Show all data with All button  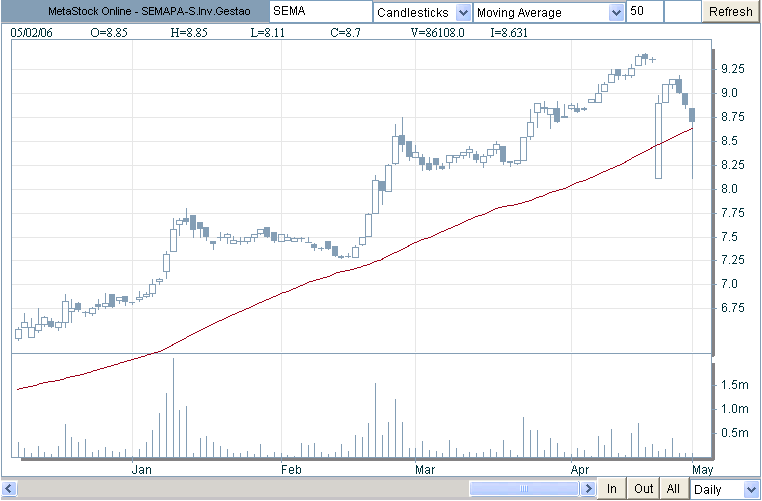673,488
